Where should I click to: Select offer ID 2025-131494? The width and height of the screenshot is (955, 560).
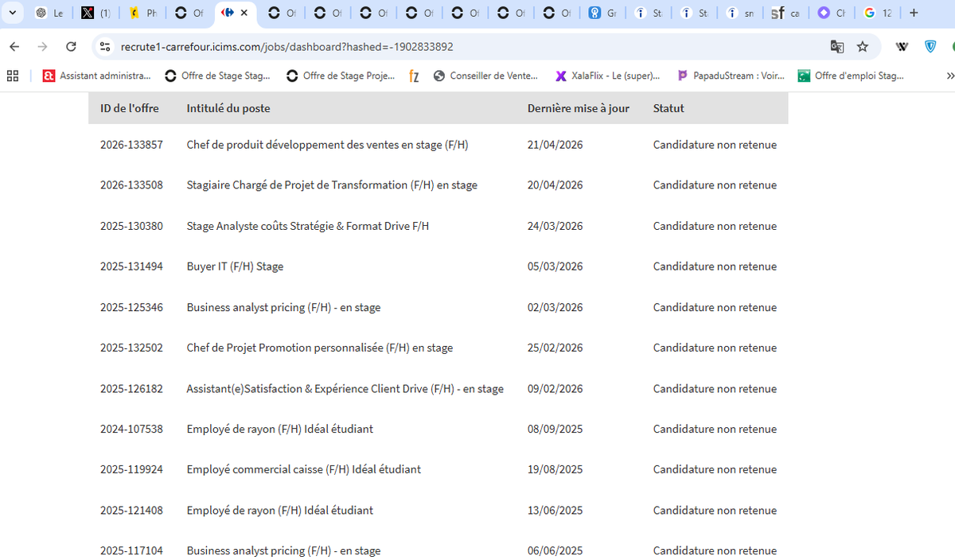(131, 266)
